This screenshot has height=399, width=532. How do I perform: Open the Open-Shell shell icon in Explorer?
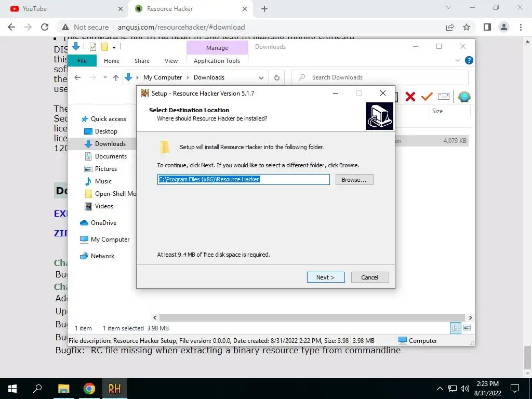(464, 97)
